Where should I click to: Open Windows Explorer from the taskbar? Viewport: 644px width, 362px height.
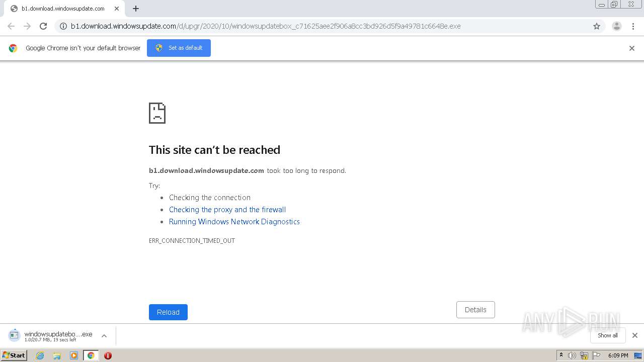pos(57,355)
